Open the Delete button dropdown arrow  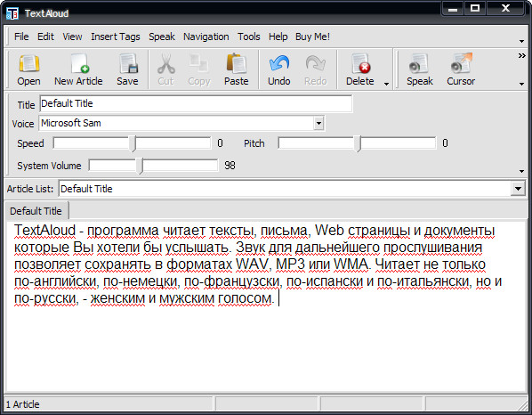[x=386, y=84]
